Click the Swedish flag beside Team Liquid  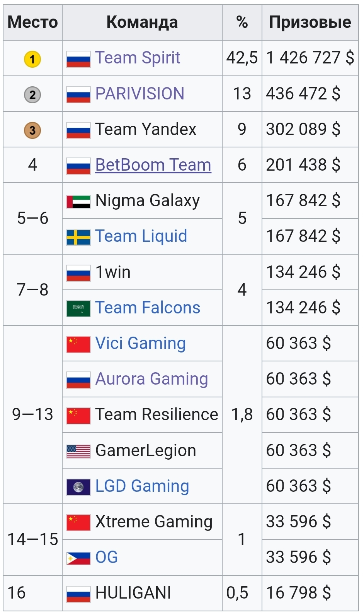tap(78, 238)
